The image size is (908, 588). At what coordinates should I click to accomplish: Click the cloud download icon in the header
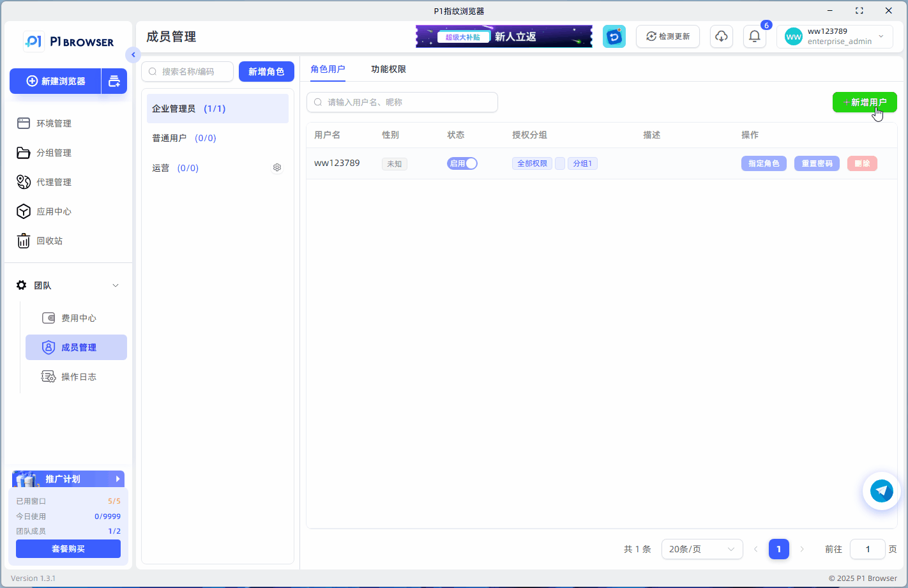click(x=721, y=36)
